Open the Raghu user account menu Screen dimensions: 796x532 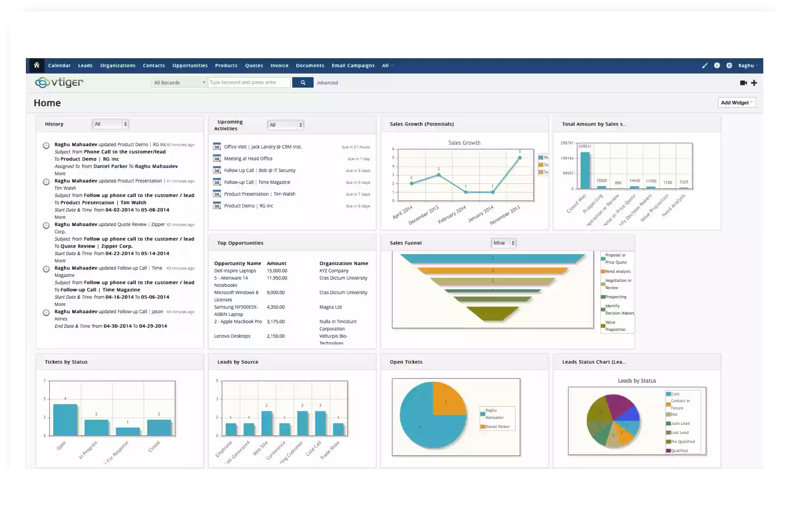[747, 65]
